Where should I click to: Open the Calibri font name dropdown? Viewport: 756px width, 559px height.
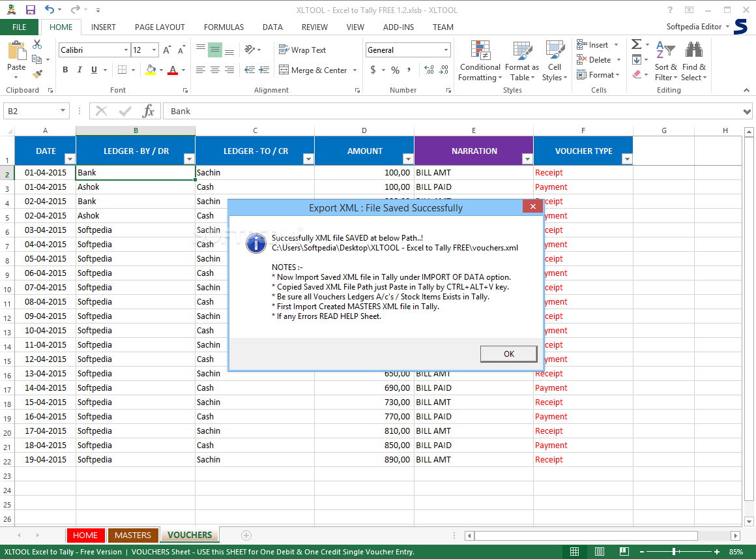[x=126, y=50]
